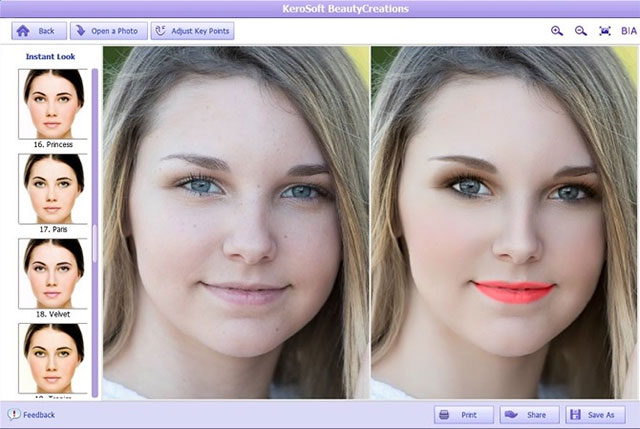The width and height of the screenshot is (640, 429).
Task: Click the Feedback link
Action: coord(31,415)
